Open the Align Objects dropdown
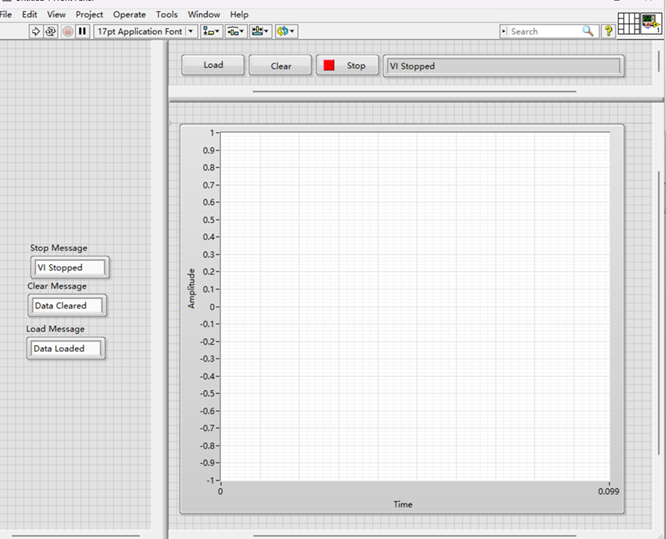The height and width of the screenshot is (539, 666). click(211, 32)
